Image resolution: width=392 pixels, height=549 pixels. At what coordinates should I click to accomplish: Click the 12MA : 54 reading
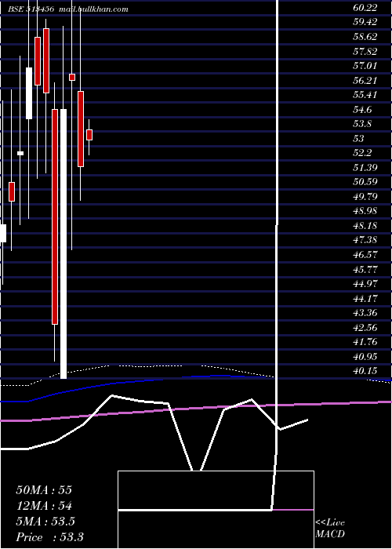pos(44,506)
